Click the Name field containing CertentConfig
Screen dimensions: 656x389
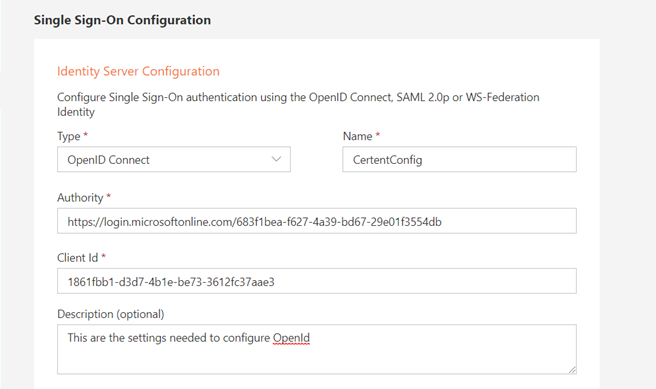[459, 159]
